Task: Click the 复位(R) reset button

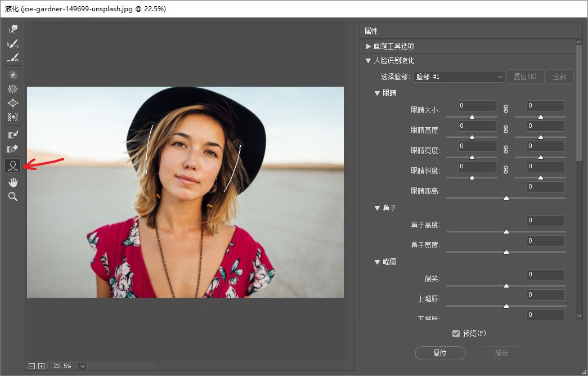Action: point(525,76)
